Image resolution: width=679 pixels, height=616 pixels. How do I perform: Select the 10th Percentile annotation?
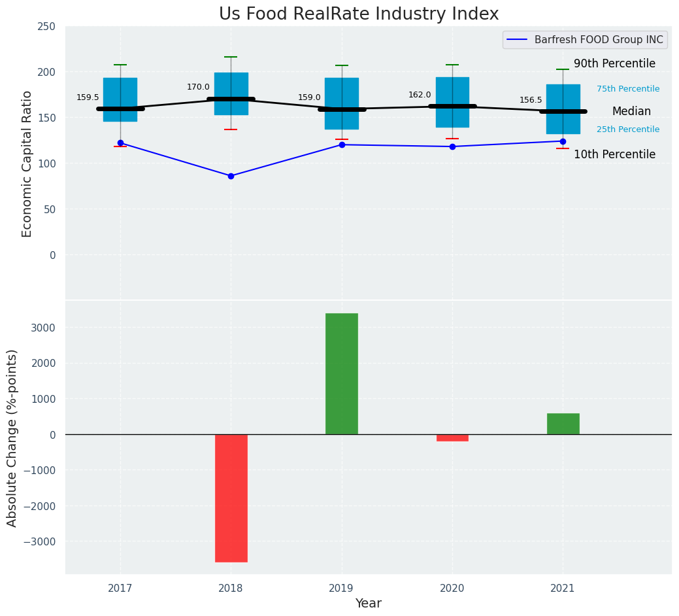[x=614, y=154]
